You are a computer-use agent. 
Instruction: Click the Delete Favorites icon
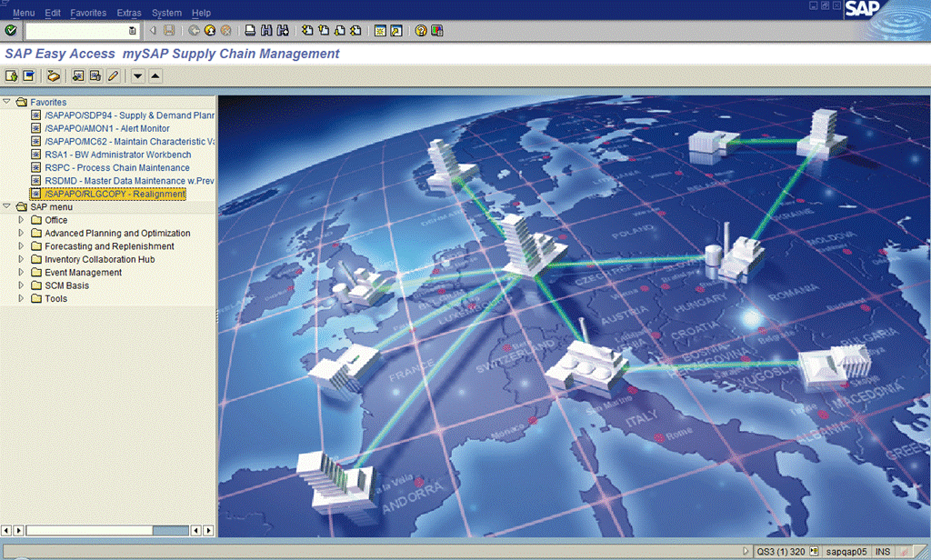click(x=95, y=76)
